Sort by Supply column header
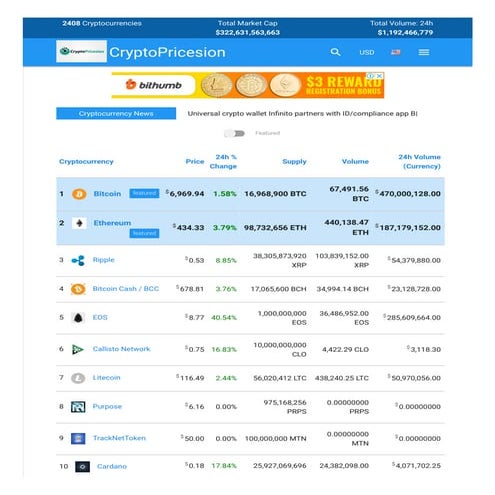 click(x=294, y=161)
